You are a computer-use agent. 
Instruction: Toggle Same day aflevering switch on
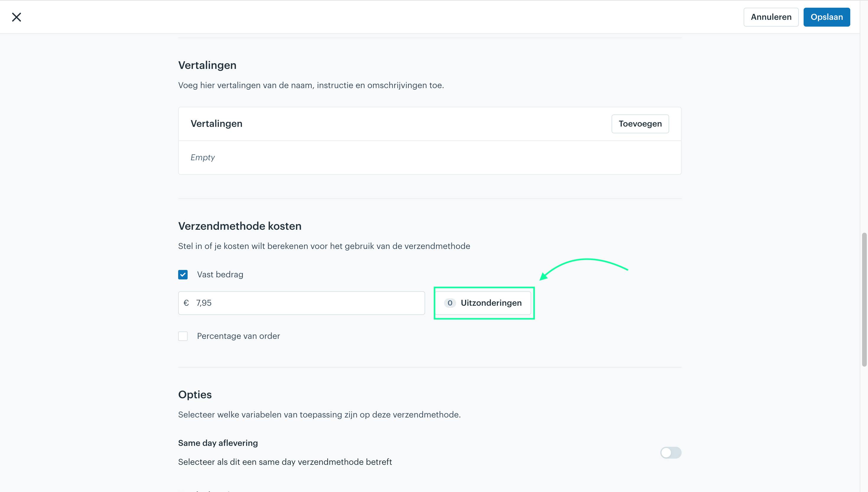(x=671, y=453)
